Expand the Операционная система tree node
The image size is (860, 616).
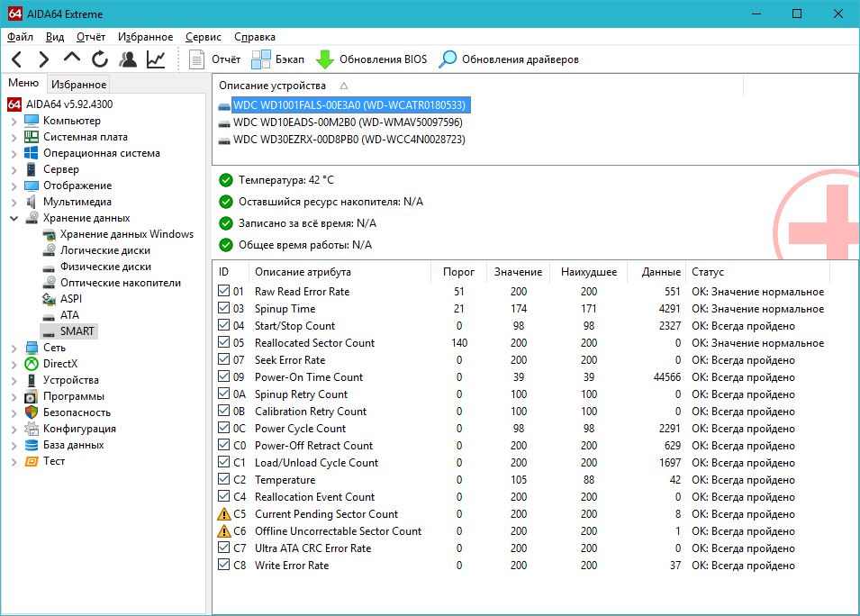(14, 154)
